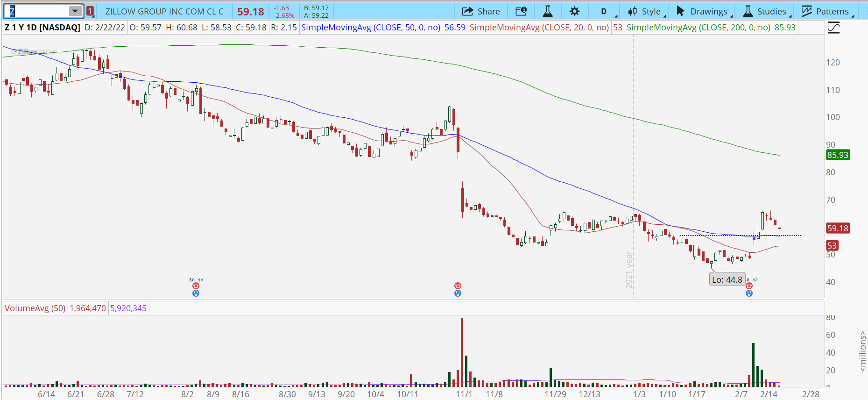Click the <millions> volume axis label
Image resolution: width=868 pixels, height=400 pixels.
(x=863, y=351)
